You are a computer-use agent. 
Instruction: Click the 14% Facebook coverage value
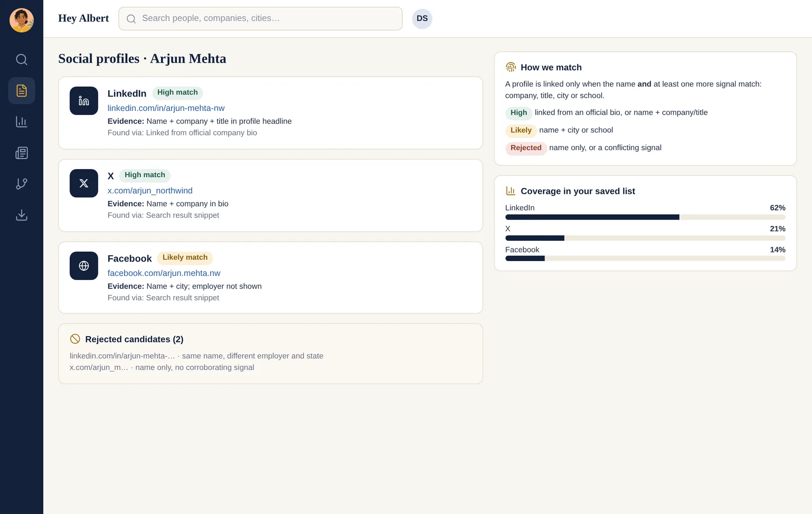coord(777,250)
